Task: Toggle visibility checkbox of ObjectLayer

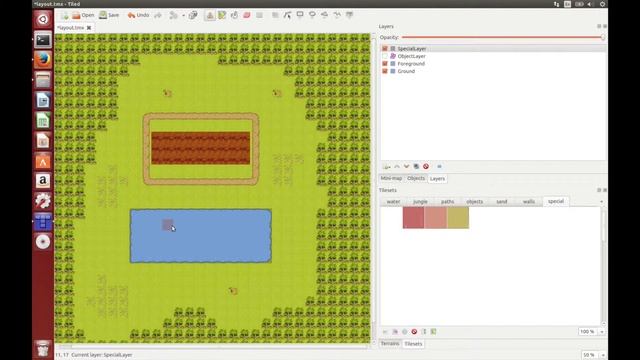Action: click(384, 56)
